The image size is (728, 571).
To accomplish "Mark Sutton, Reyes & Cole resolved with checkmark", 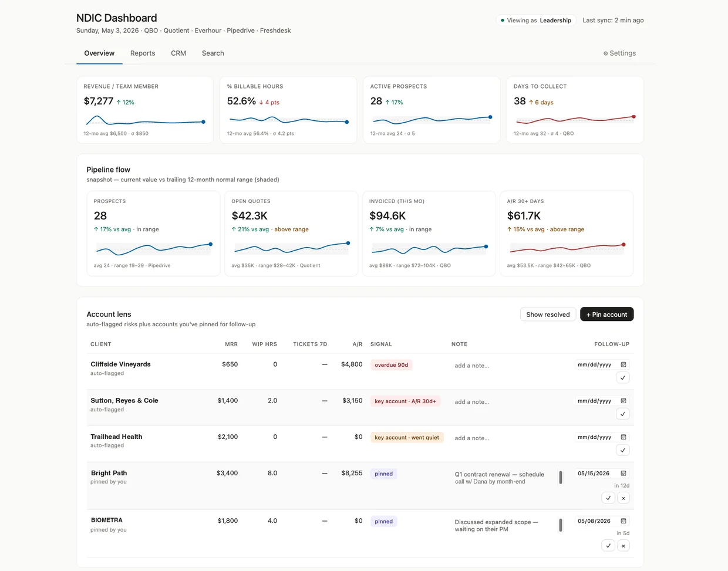I will click(x=623, y=414).
